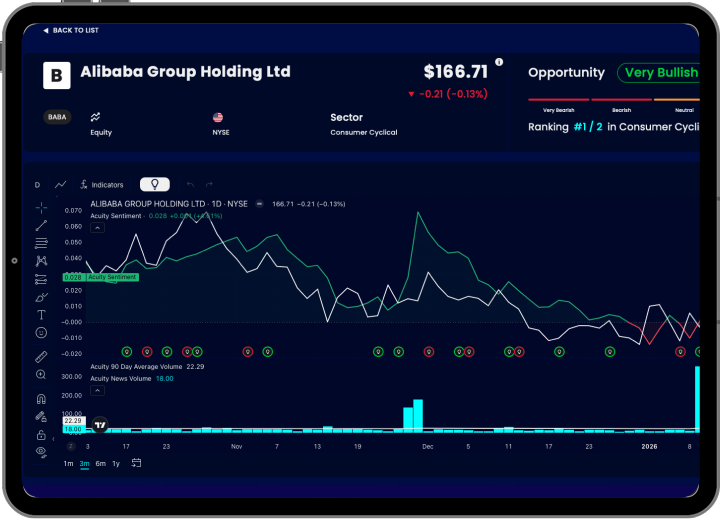Viewport: 720px width, 519px height.
Task: Switch to 1y time range
Action: 116,463
